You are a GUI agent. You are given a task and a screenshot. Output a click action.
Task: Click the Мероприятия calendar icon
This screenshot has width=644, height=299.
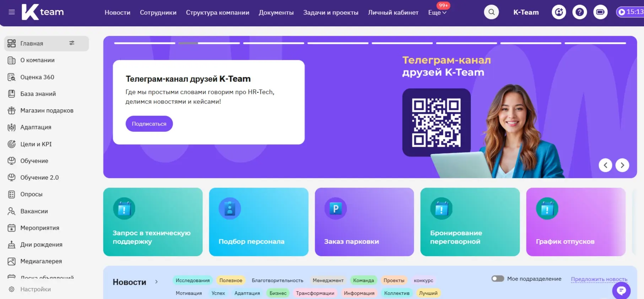point(12,228)
